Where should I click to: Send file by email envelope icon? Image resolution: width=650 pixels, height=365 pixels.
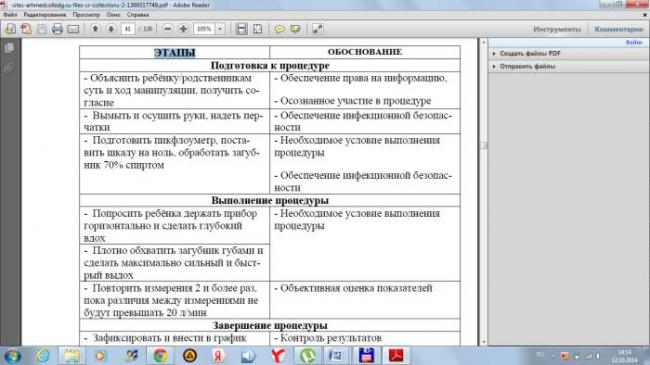coord(73,29)
